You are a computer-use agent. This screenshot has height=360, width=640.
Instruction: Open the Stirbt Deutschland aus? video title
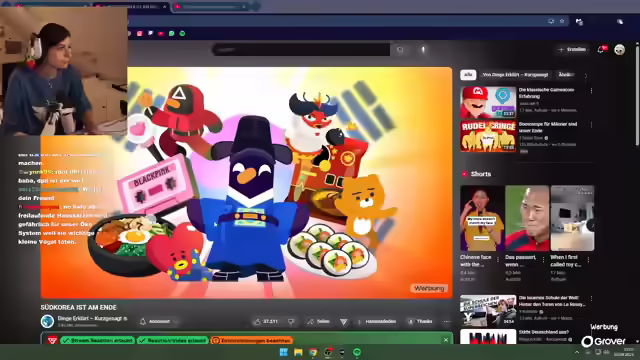point(544,332)
